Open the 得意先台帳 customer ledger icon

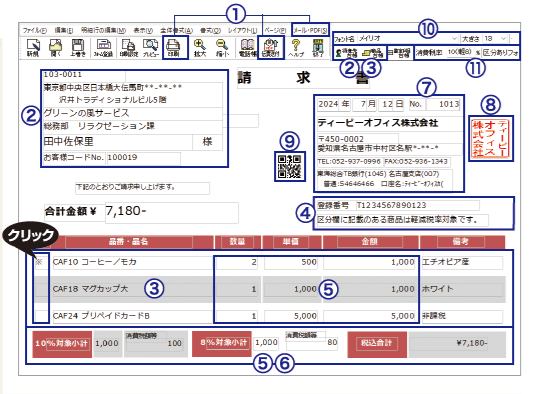(346, 53)
